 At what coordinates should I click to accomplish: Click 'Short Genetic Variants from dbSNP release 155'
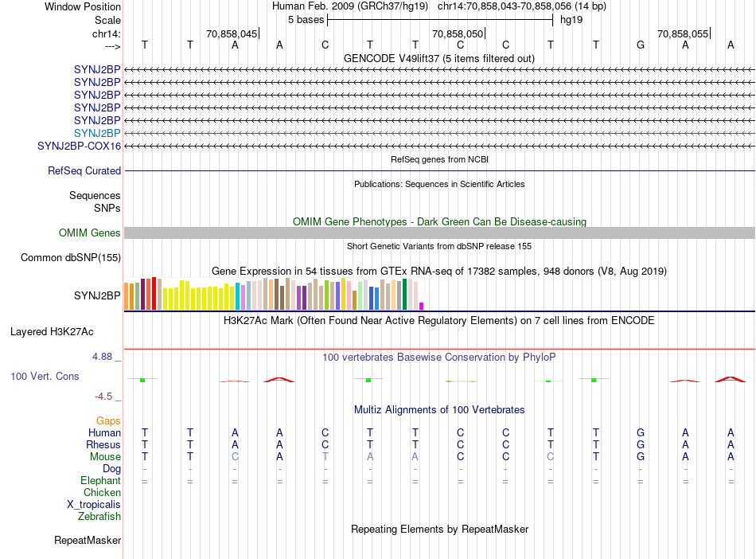click(439, 246)
